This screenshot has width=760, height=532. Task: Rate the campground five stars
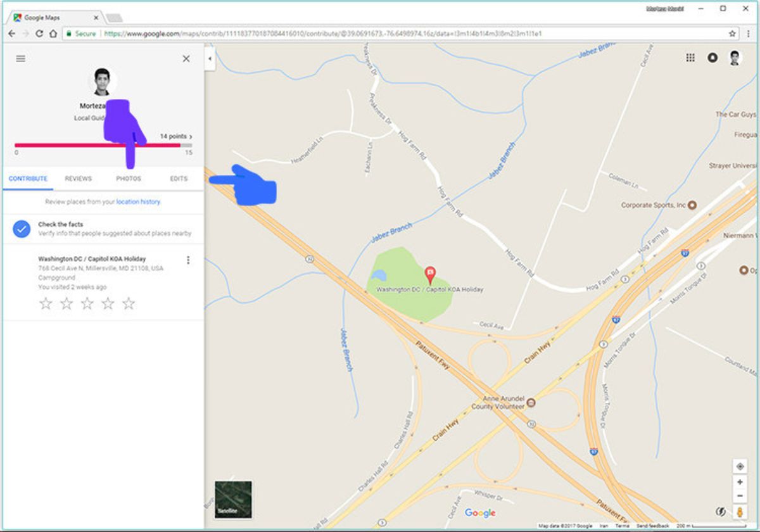129,304
